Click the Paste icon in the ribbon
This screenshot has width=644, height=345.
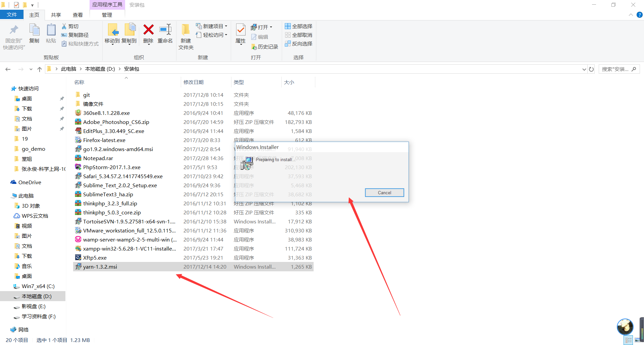(51, 30)
